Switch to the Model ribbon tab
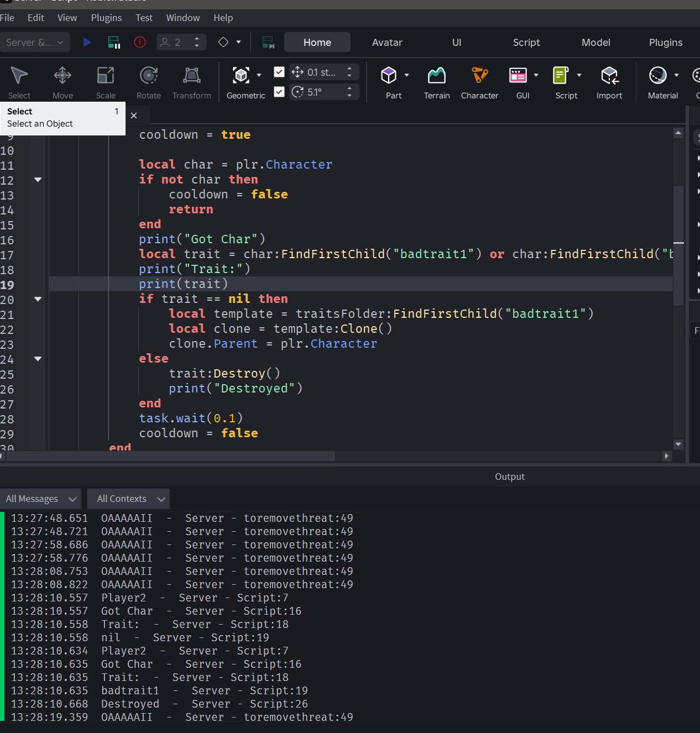Viewport: 700px width, 733px height. point(596,43)
